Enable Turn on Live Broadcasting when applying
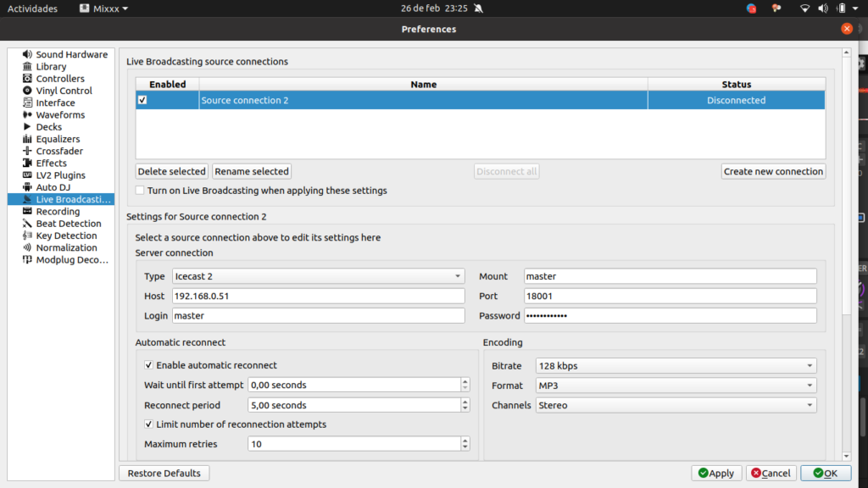Viewport: 868px width, 488px height. click(140, 191)
